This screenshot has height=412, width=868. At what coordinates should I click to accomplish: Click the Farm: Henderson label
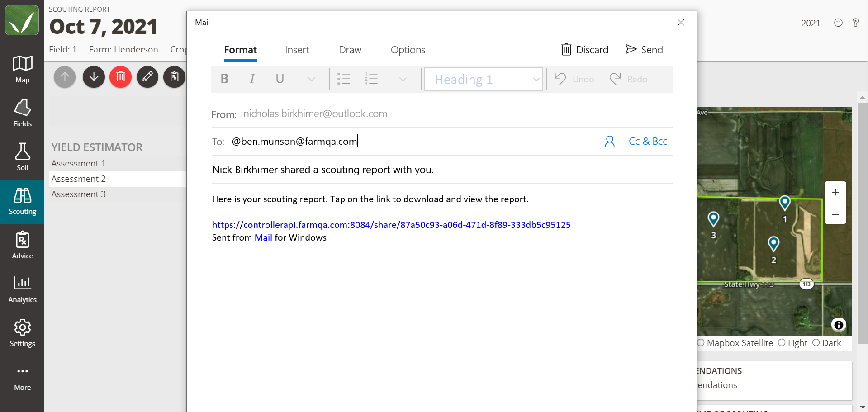(123, 49)
